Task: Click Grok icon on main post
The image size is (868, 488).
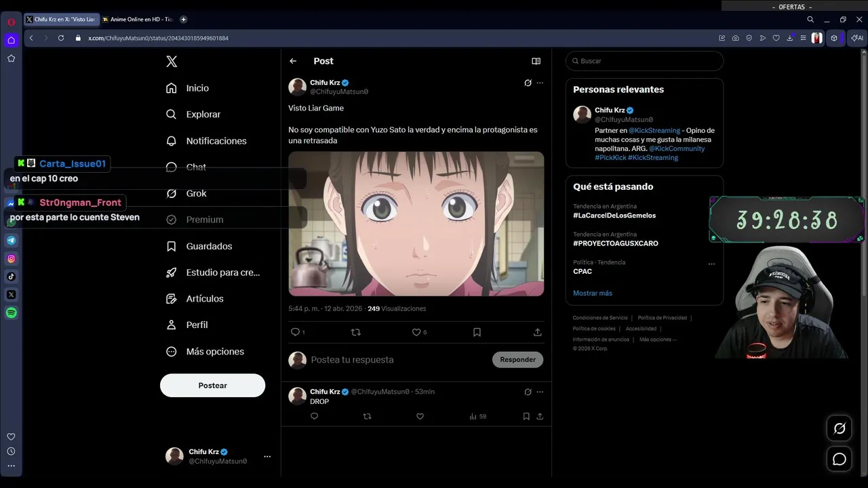Action: click(x=528, y=83)
